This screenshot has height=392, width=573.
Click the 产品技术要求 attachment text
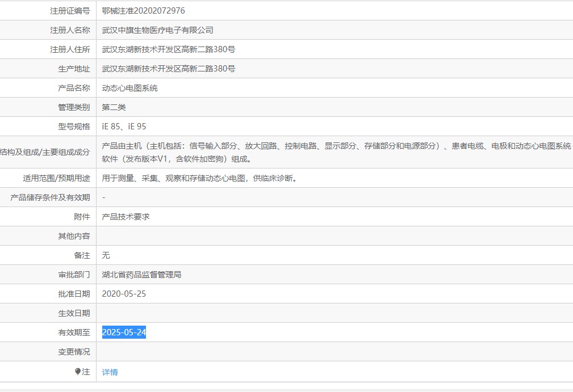click(x=126, y=217)
